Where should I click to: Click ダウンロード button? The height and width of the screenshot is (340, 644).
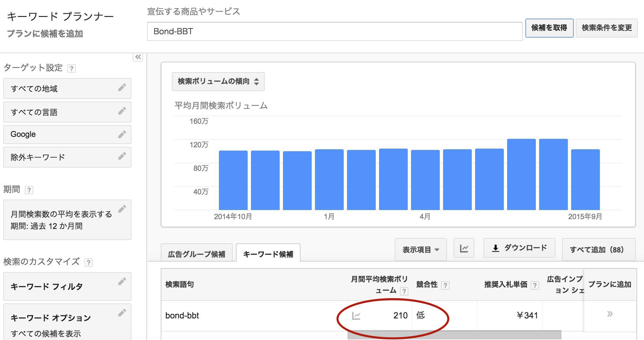pyautogui.click(x=519, y=248)
